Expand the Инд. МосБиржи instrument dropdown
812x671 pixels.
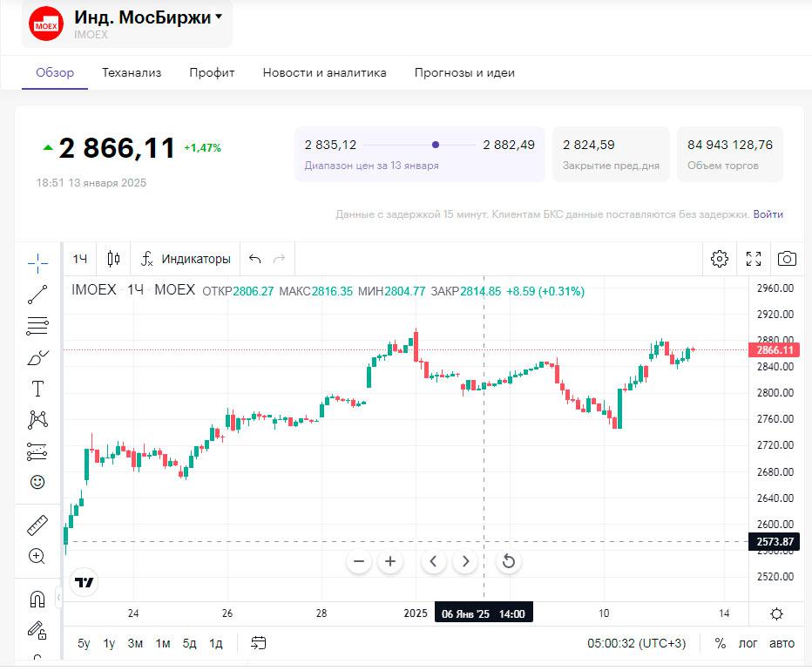(x=218, y=17)
